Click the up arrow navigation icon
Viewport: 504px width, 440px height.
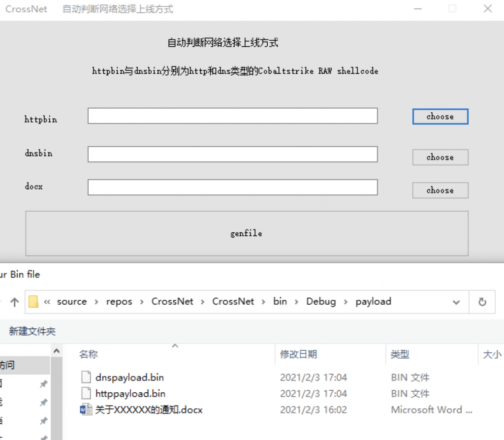tap(15, 302)
